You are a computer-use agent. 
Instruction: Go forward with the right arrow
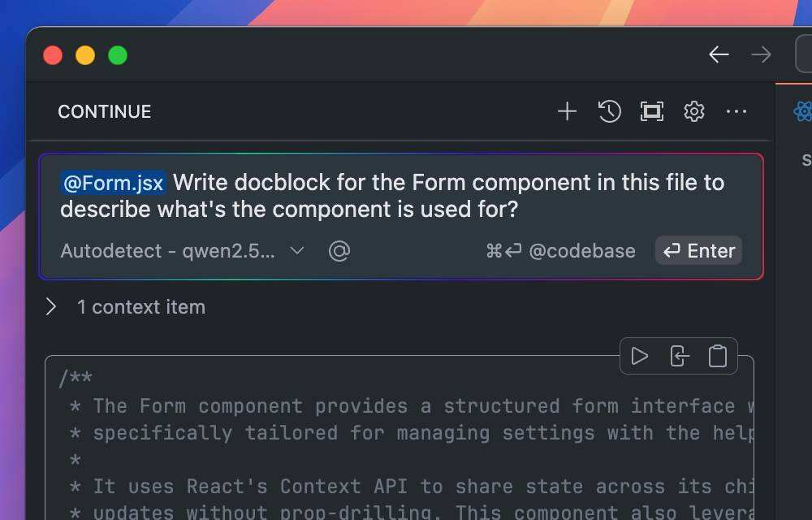tap(761, 54)
